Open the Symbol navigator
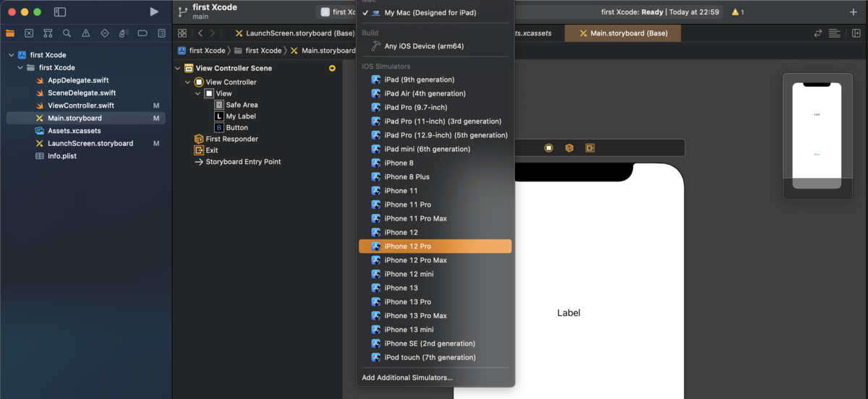The height and width of the screenshot is (399, 868). click(x=48, y=33)
